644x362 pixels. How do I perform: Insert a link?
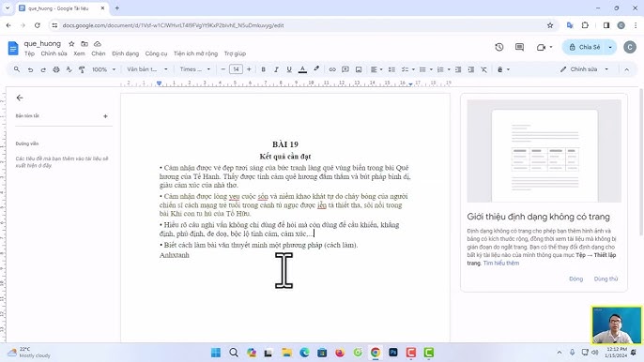[332, 69]
